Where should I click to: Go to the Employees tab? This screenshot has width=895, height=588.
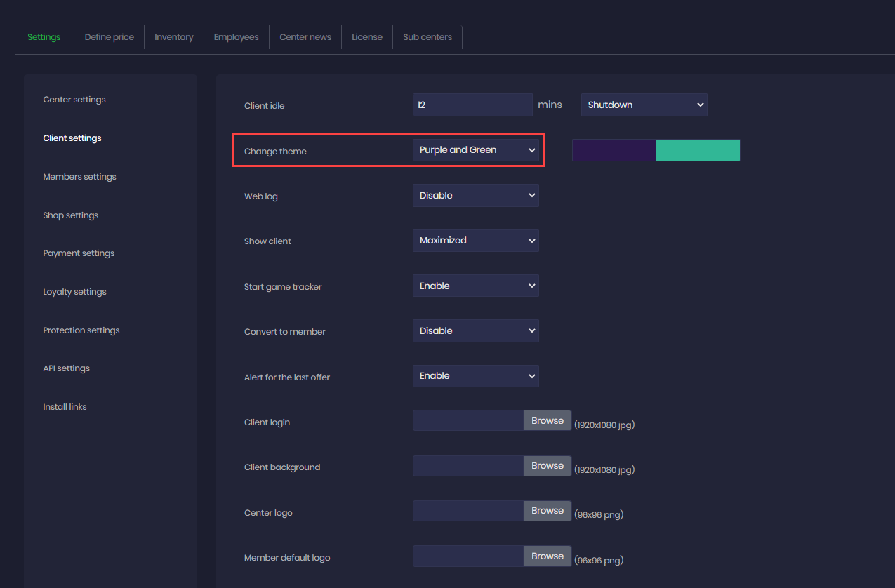[x=236, y=37]
